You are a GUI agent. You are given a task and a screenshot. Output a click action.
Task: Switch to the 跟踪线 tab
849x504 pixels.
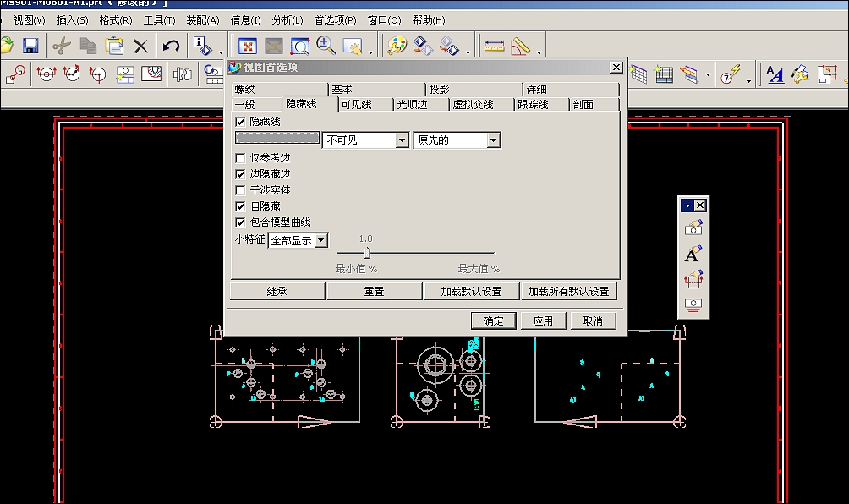(541, 105)
